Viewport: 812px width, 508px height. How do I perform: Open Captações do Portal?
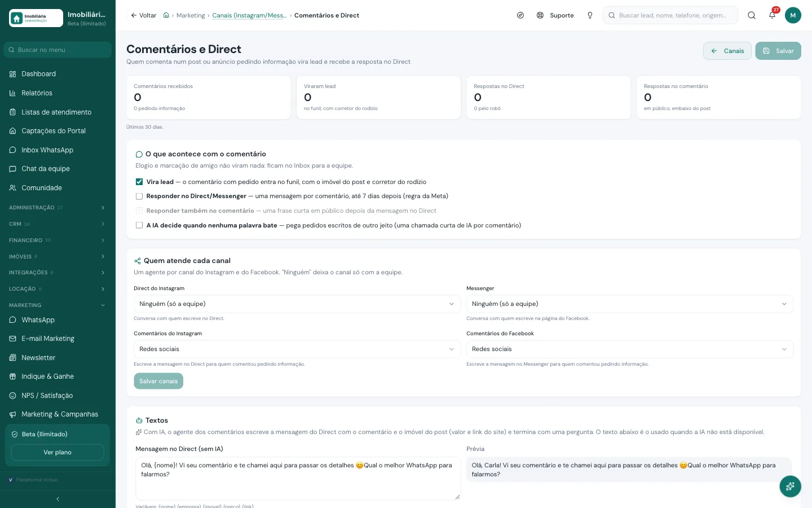coord(58,131)
